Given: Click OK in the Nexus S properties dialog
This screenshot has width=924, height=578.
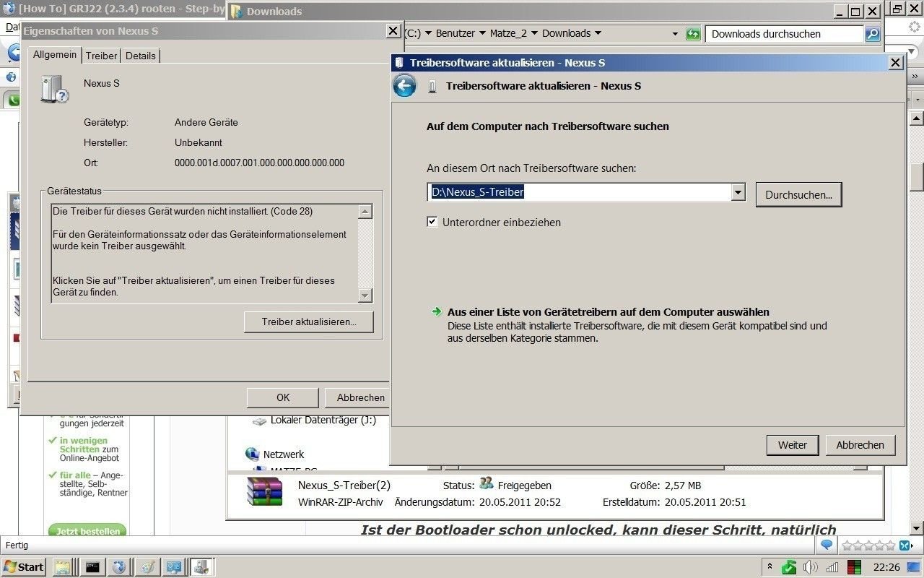Looking at the screenshot, I should [283, 397].
